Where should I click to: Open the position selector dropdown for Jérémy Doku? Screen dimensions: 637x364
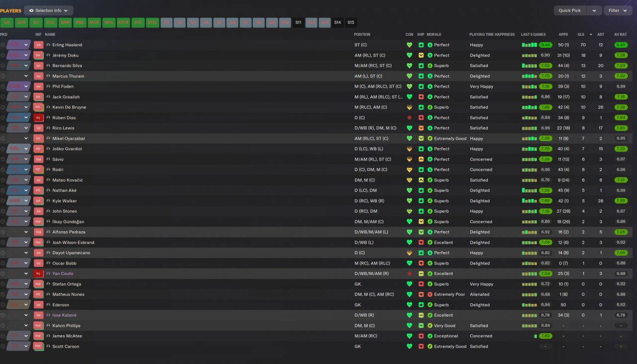point(26,55)
